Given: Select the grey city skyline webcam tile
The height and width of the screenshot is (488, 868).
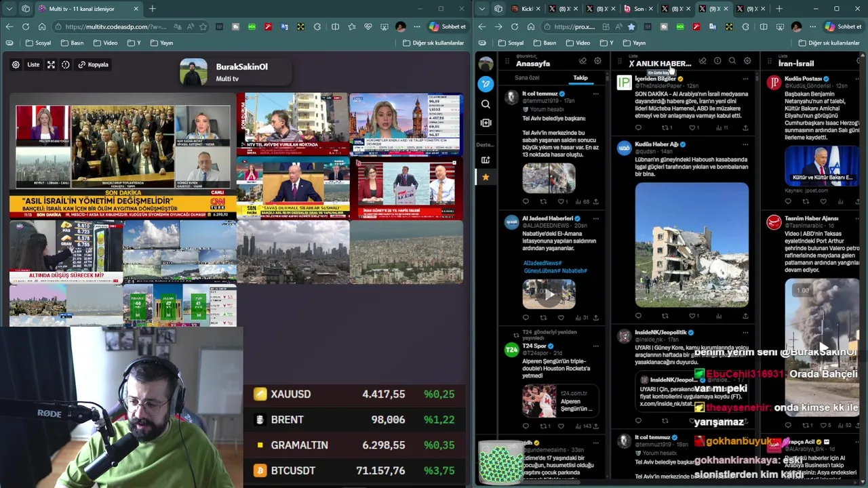Looking at the screenshot, I should tap(293, 251).
